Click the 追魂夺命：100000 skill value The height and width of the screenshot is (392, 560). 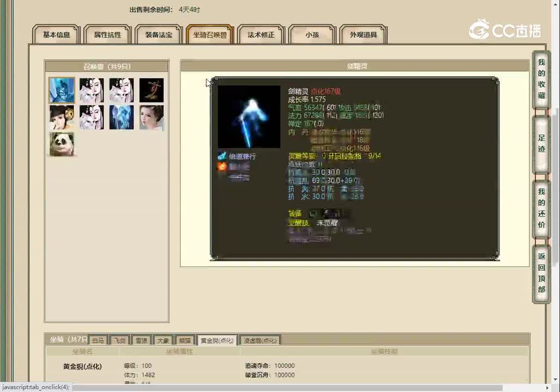tap(270, 365)
